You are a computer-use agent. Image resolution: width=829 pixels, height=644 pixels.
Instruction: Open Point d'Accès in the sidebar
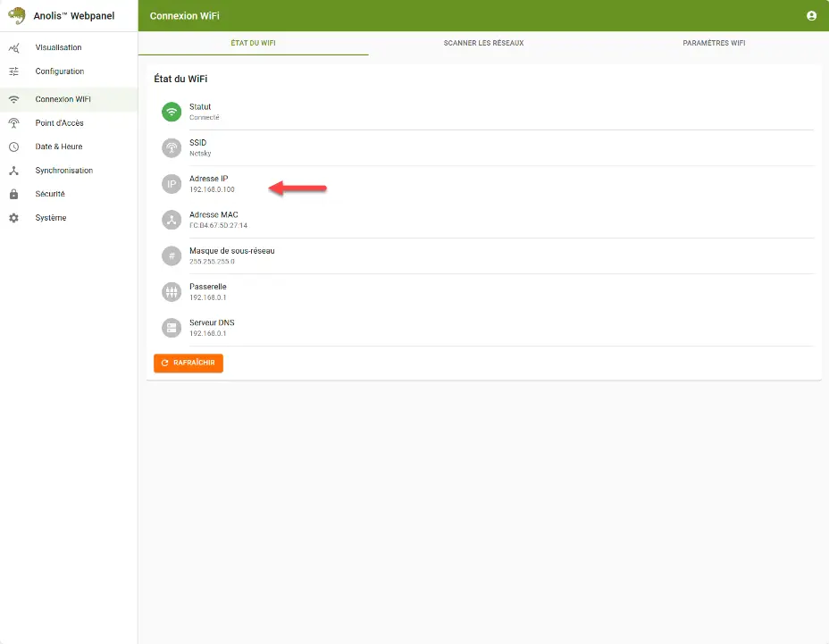pos(69,123)
